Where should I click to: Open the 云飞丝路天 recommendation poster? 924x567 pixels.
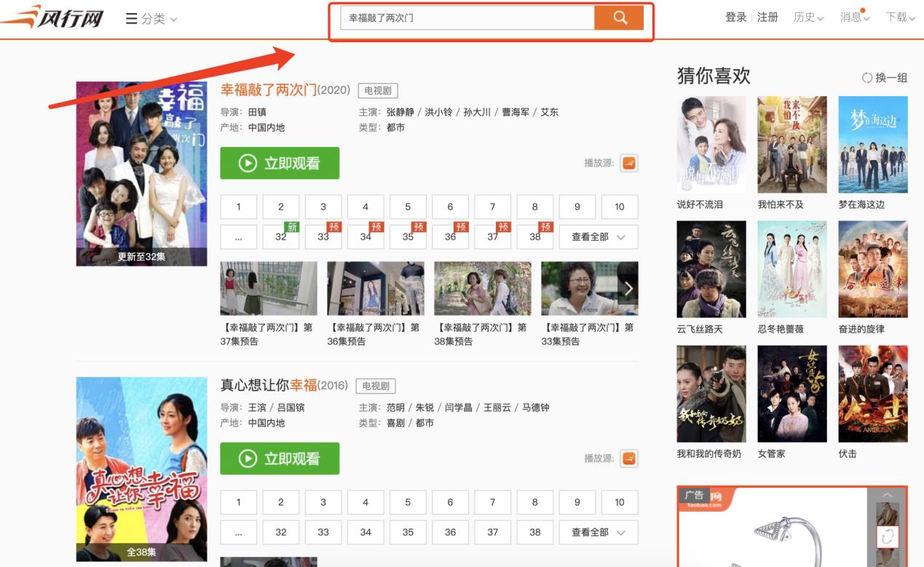[711, 269]
